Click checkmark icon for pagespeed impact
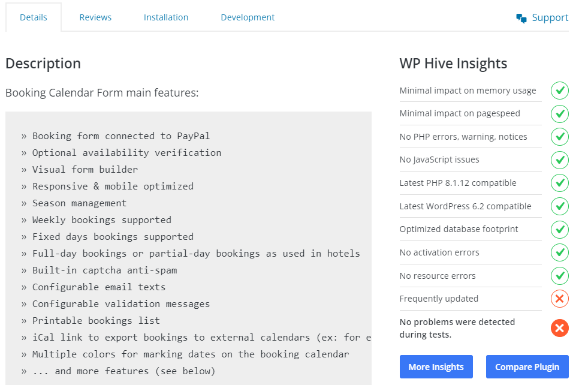 [x=559, y=114]
